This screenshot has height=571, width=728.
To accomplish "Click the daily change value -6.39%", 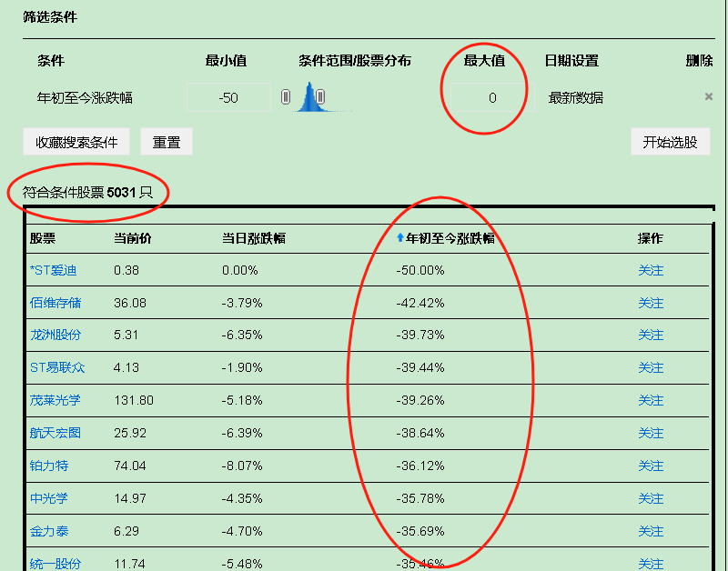I will 242,433.
